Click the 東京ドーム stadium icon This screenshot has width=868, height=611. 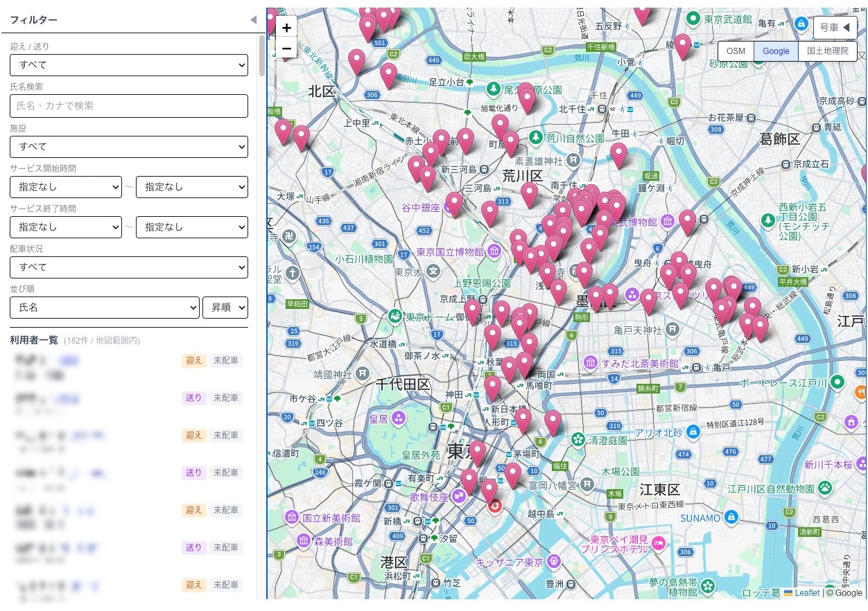point(396,317)
